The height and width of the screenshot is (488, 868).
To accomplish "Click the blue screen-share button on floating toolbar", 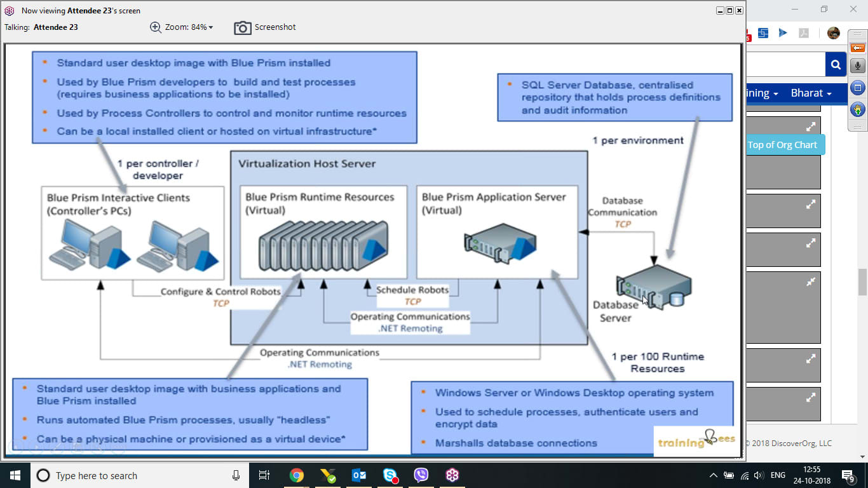I will (x=858, y=88).
